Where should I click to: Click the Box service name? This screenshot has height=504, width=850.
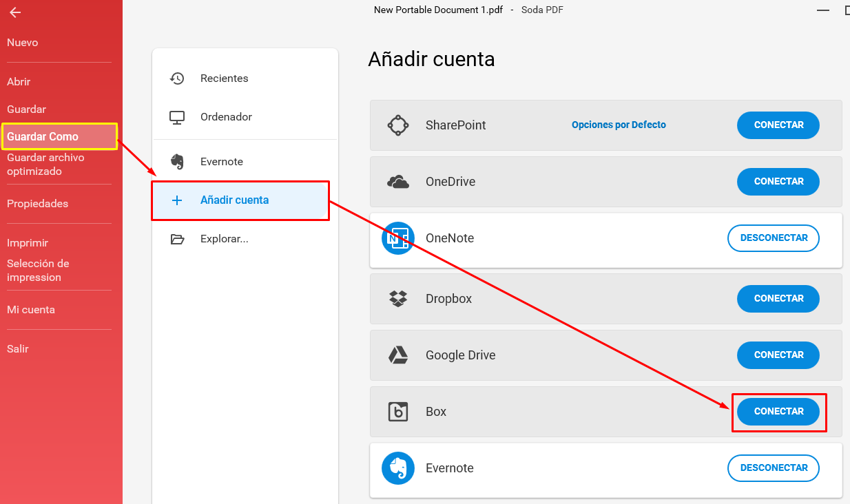(x=436, y=412)
